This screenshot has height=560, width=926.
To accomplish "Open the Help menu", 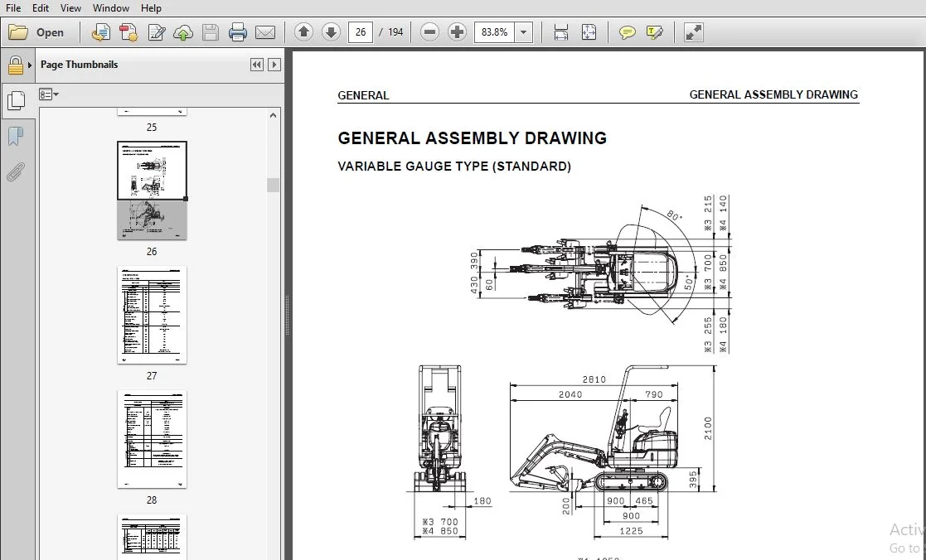I will click(151, 7).
